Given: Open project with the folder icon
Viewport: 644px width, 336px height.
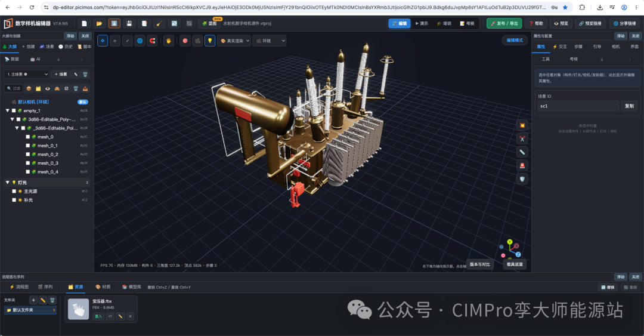Looking at the screenshot, I should coord(99,23).
